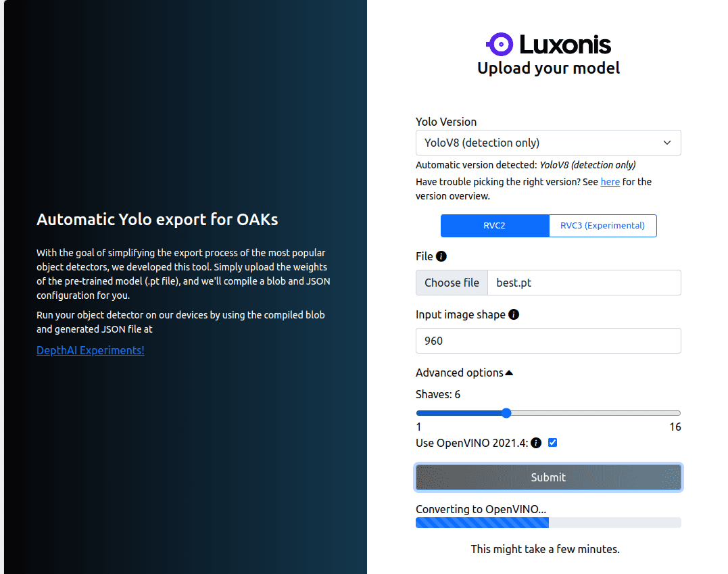The image size is (728, 574).
Task: Click the 'Upload your model' heading
Action: tap(548, 68)
